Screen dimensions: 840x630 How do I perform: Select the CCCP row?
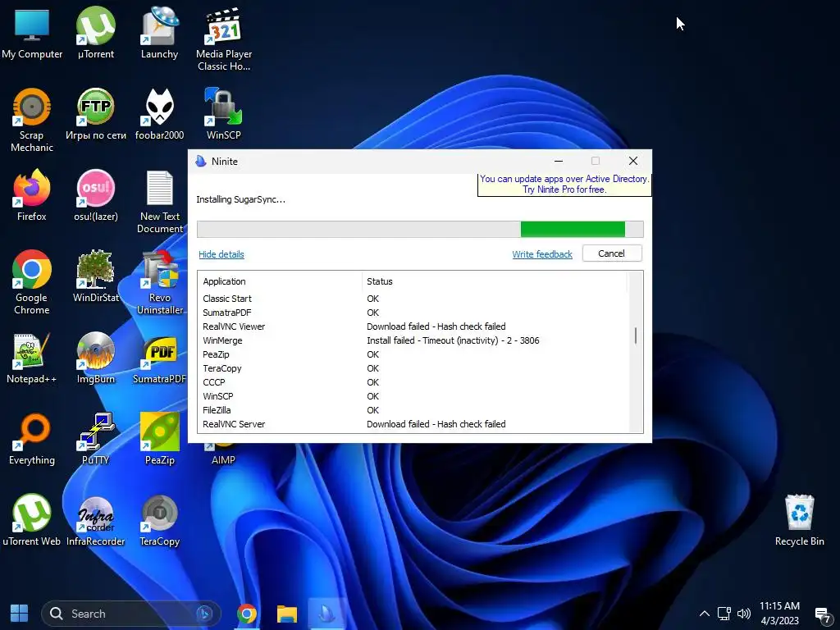click(x=412, y=382)
